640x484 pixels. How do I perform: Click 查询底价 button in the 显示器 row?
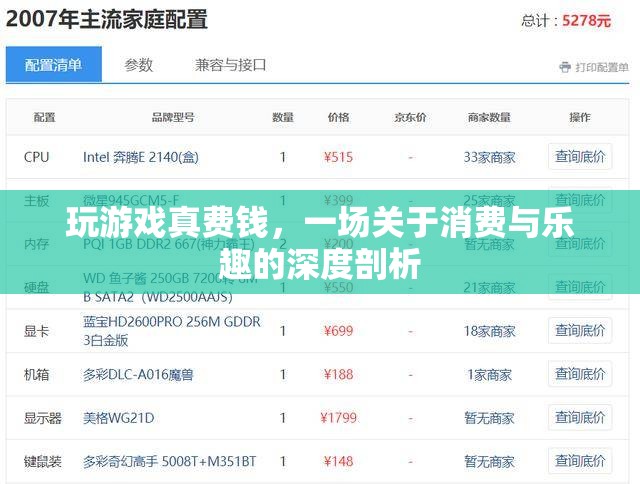(580, 417)
